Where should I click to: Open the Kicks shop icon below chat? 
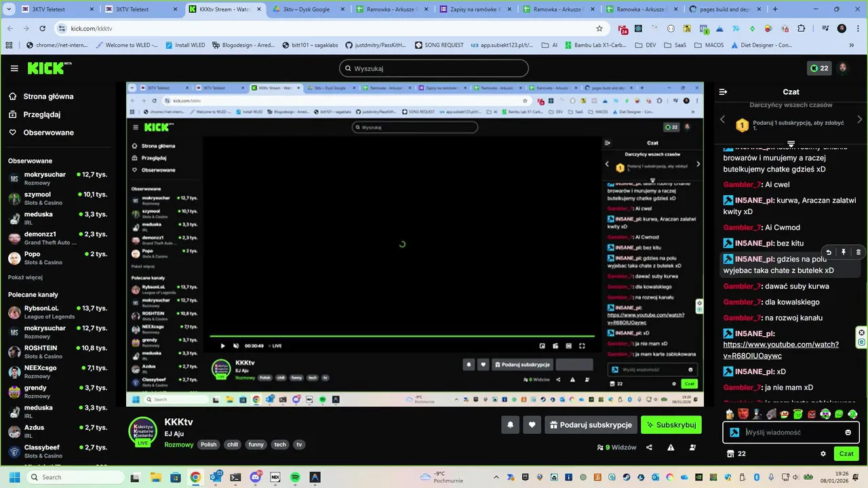tap(730, 453)
